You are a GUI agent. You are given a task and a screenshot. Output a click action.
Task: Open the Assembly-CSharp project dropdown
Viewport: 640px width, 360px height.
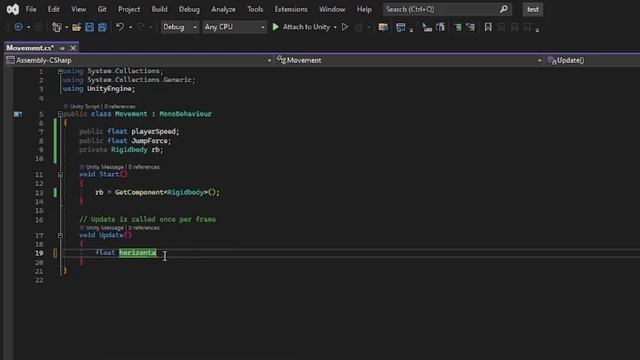tap(139, 60)
